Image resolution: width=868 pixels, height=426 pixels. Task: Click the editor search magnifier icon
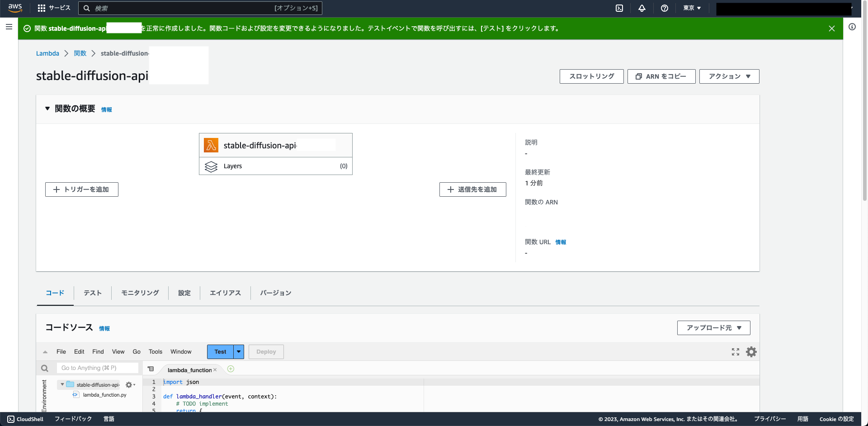click(x=45, y=368)
